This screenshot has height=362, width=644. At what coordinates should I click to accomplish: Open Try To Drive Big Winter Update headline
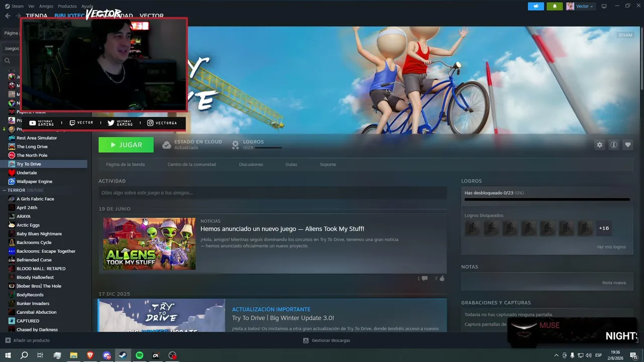click(x=283, y=318)
